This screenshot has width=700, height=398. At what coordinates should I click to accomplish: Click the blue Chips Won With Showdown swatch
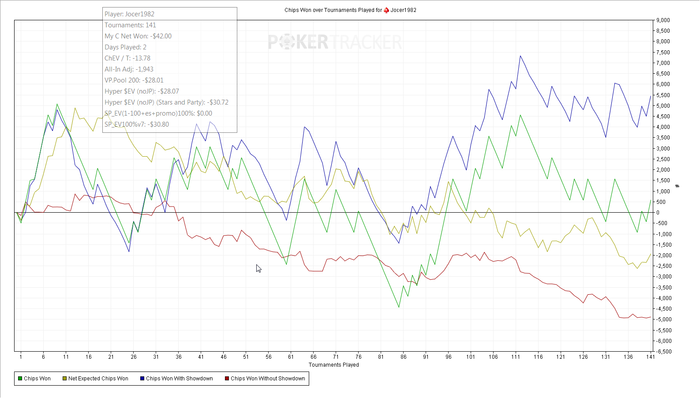(x=142, y=378)
